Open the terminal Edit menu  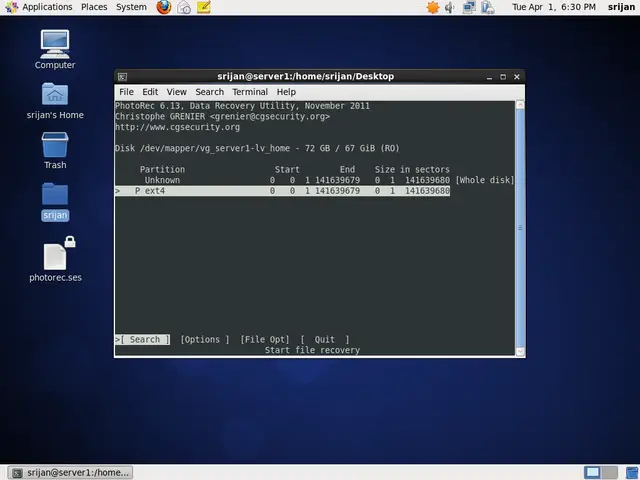click(150, 92)
